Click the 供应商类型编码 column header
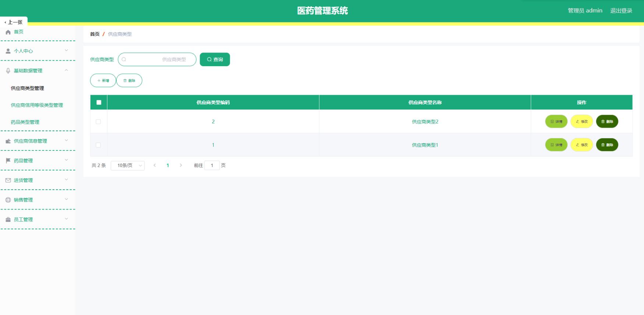 [213, 103]
